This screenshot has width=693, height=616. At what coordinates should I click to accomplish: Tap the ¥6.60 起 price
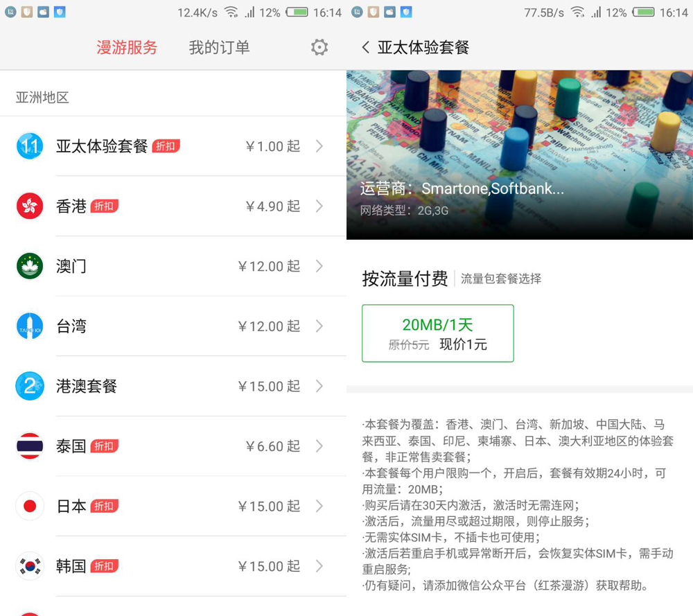(x=272, y=446)
